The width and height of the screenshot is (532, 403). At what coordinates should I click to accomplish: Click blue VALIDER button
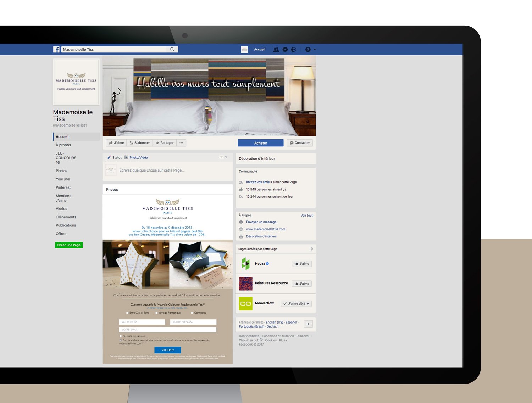[167, 350]
